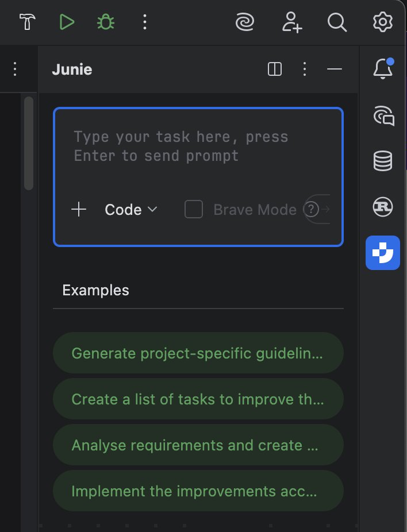
Task: Click the add collaborator person icon
Action: click(x=291, y=22)
